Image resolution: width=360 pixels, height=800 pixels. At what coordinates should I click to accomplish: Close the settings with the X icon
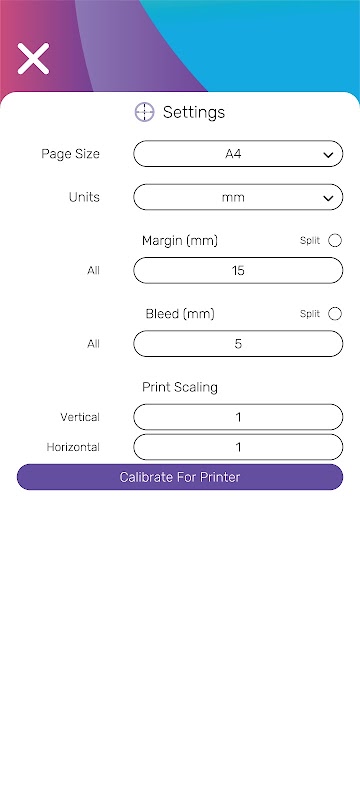(x=33, y=59)
